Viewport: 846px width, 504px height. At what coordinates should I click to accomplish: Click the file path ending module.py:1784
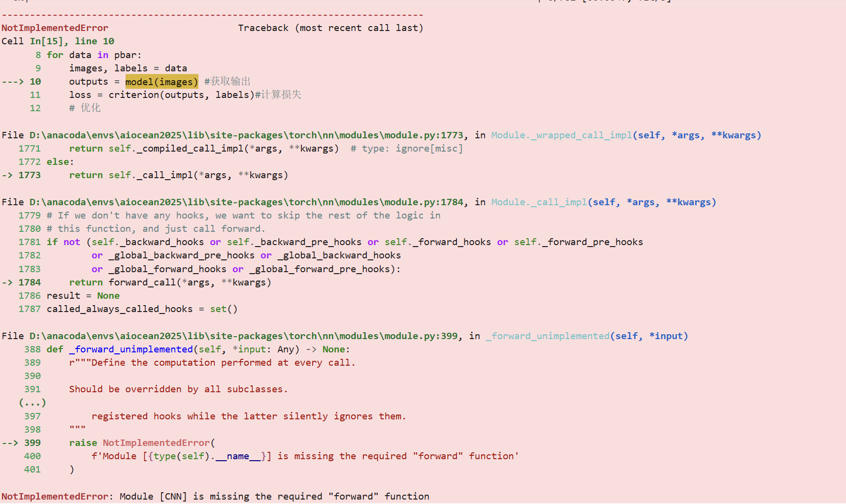coord(246,202)
